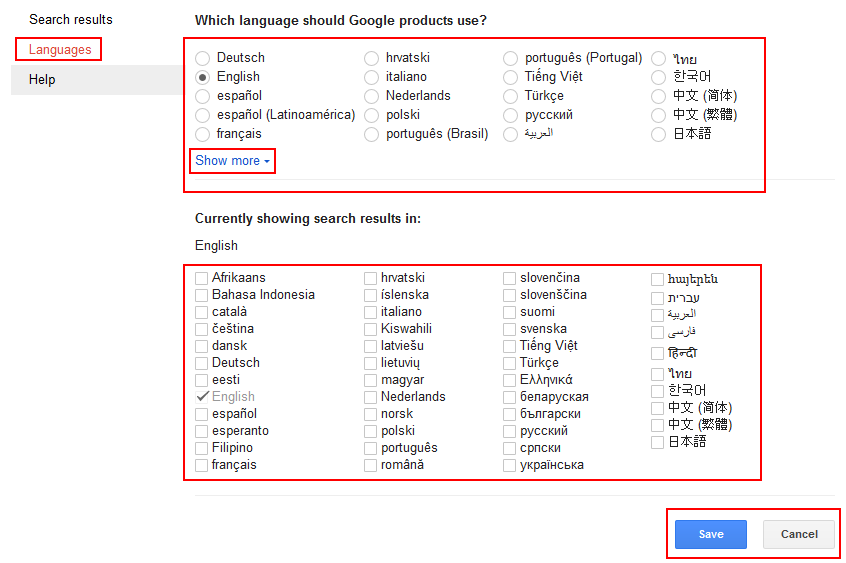846x563 pixels.
Task: Check français in search results languages
Action: [x=201, y=466]
